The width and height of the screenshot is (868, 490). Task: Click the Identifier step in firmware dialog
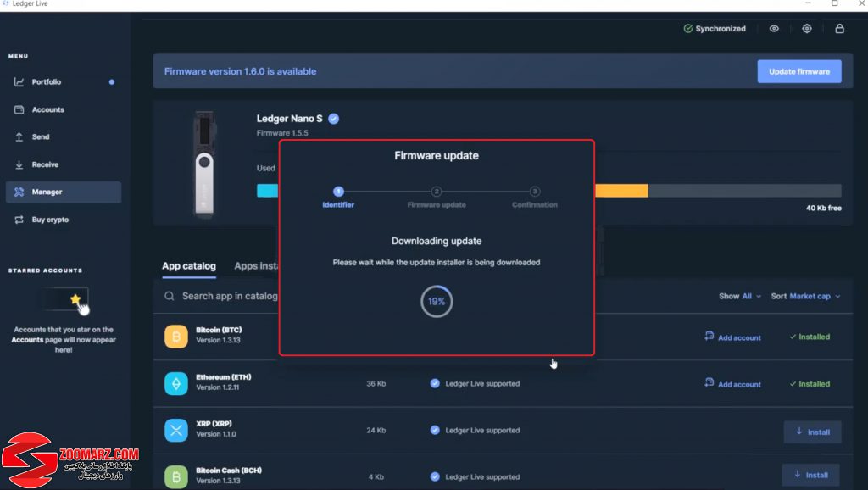[x=338, y=198]
